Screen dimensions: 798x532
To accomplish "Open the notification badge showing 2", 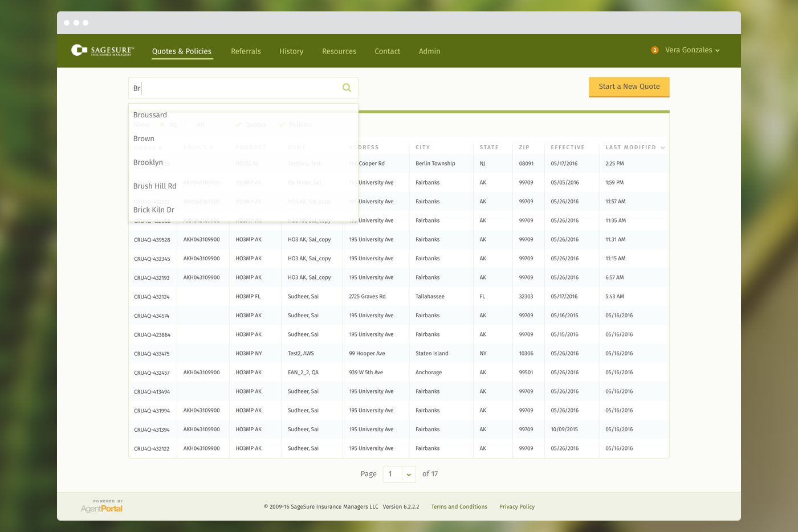I will click(x=655, y=50).
